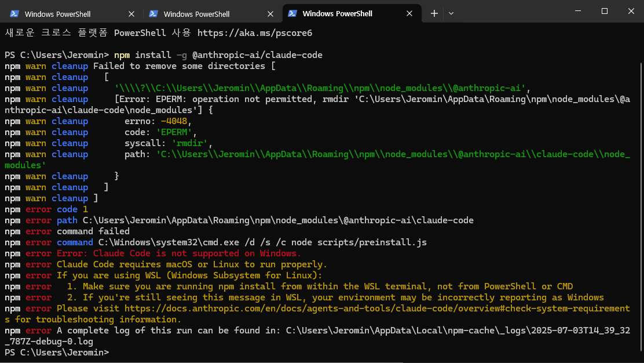Close the active third PowerShell tab
Screen dimensions: 644x363
click(409, 13)
